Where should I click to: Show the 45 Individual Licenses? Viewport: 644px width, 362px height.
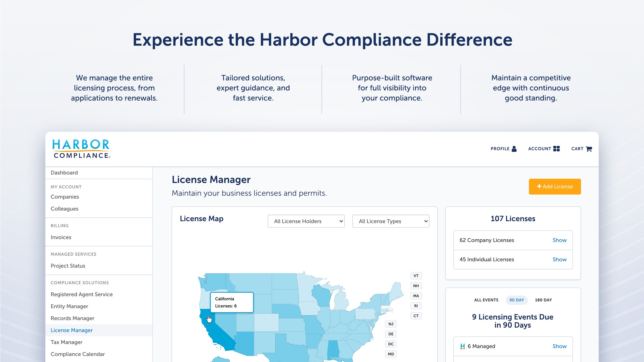559,259
